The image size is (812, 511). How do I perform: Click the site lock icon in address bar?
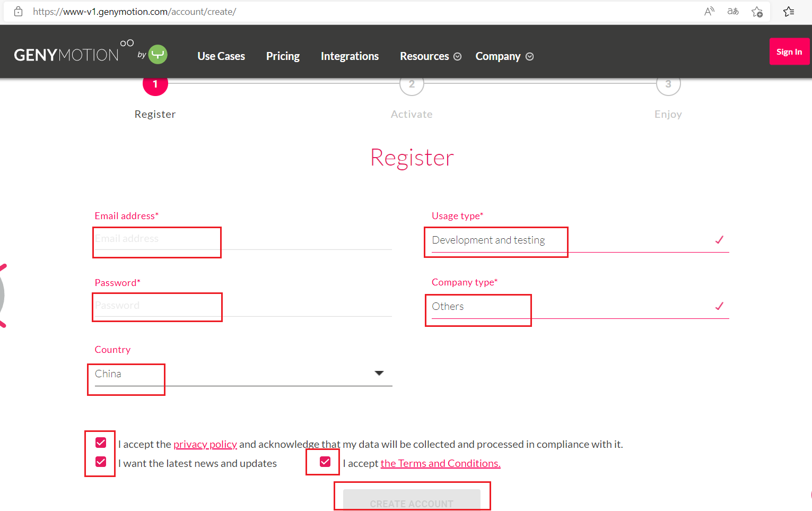click(18, 11)
